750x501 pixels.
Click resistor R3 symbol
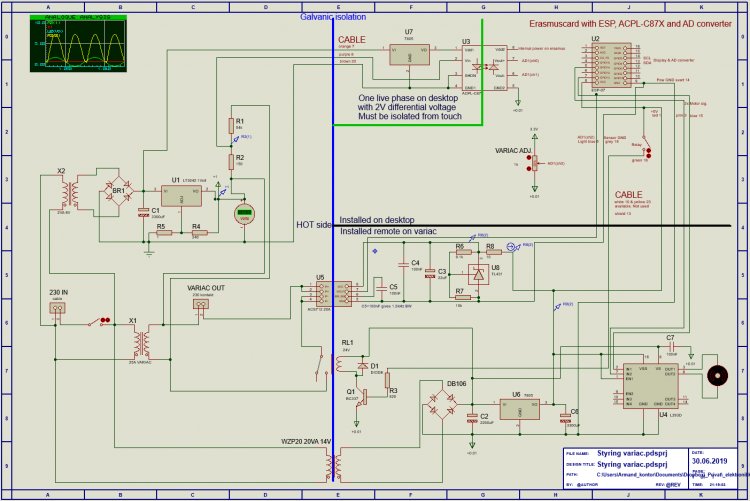point(387,380)
